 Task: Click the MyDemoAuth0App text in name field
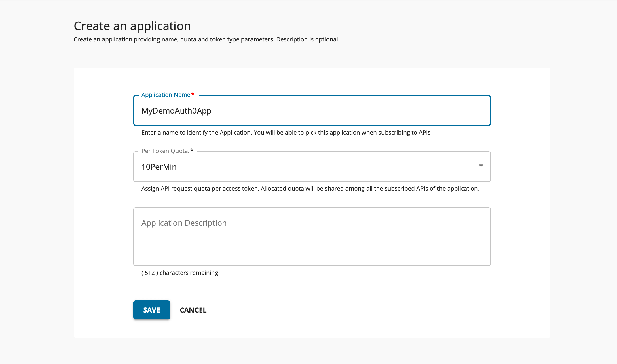coord(176,111)
